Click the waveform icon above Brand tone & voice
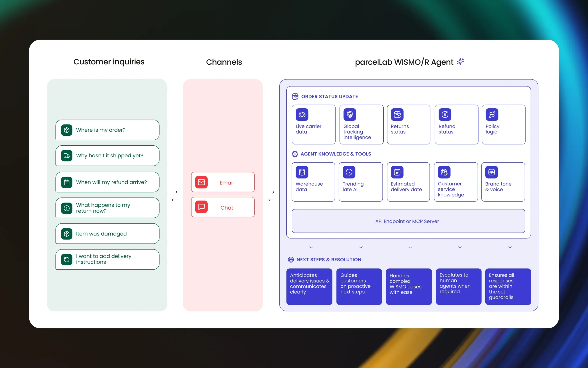This screenshot has height=368, width=588. (x=492, y=172)
